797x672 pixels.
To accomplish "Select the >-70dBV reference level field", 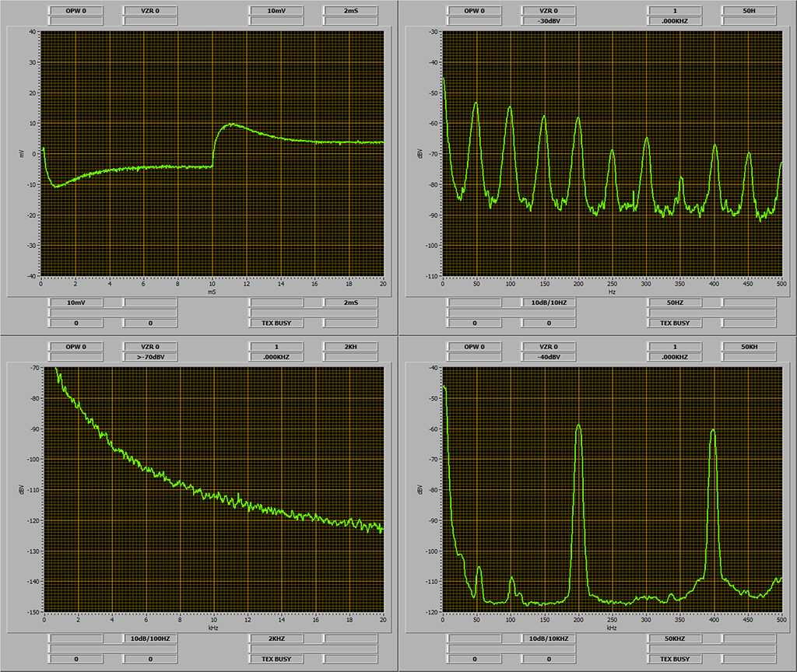I will point(151,357).
